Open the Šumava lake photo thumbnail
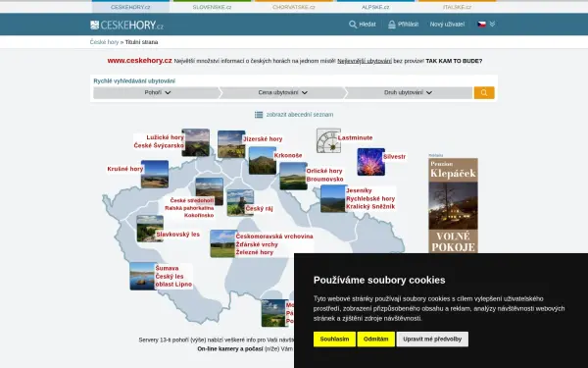588x368 pixels. 143,276
